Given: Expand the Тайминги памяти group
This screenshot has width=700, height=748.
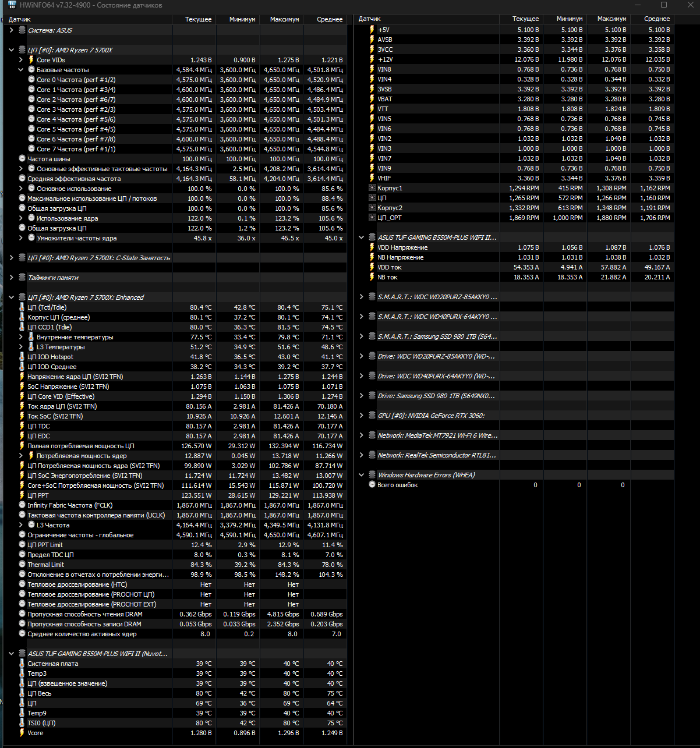Looking at the screenshot, I should (11, 278).
